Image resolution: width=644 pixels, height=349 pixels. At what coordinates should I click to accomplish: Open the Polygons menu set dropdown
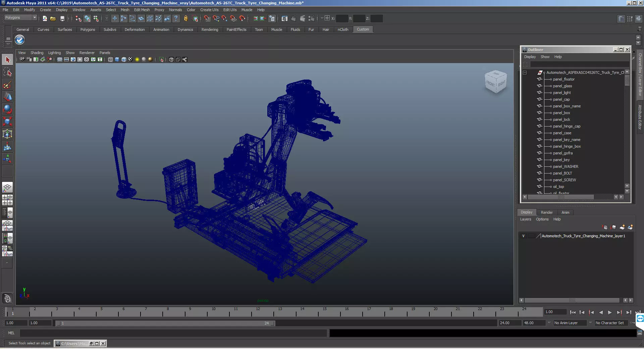coord(20,18)
